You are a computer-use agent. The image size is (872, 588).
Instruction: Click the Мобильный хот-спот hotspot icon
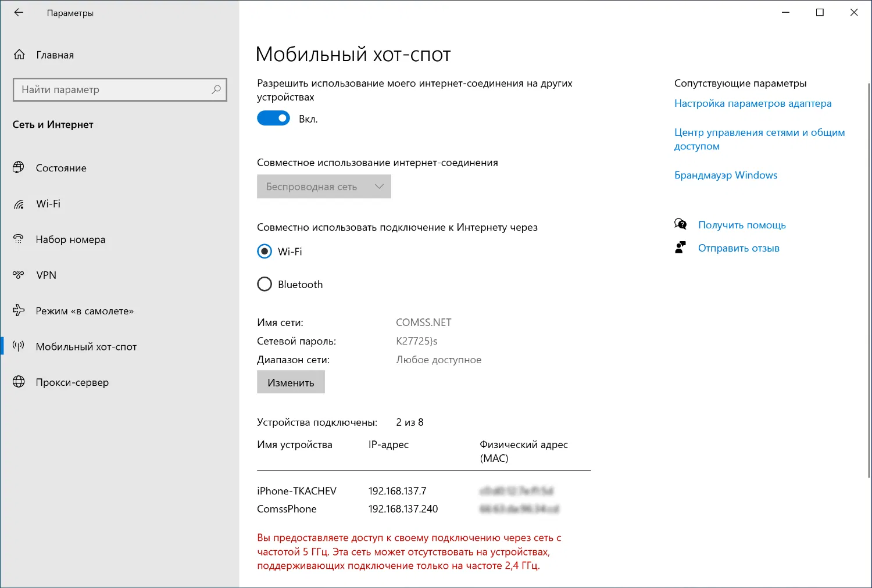click(19, 346)
